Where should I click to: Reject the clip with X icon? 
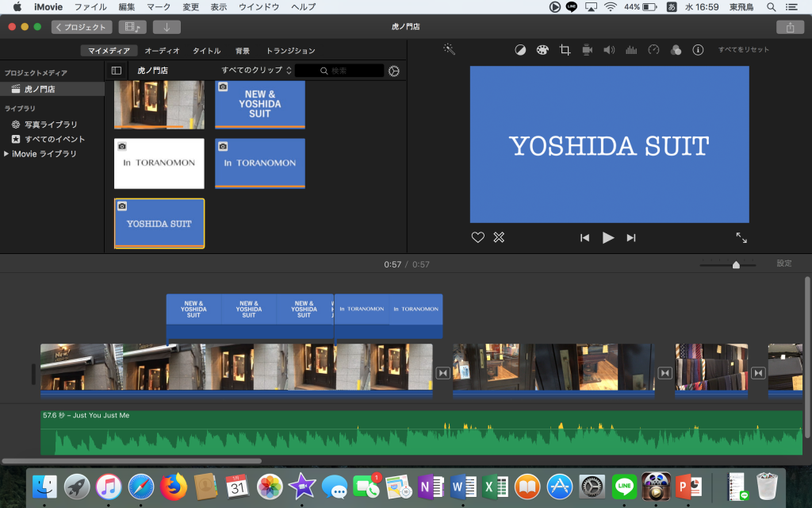click(x=499, y=237)
